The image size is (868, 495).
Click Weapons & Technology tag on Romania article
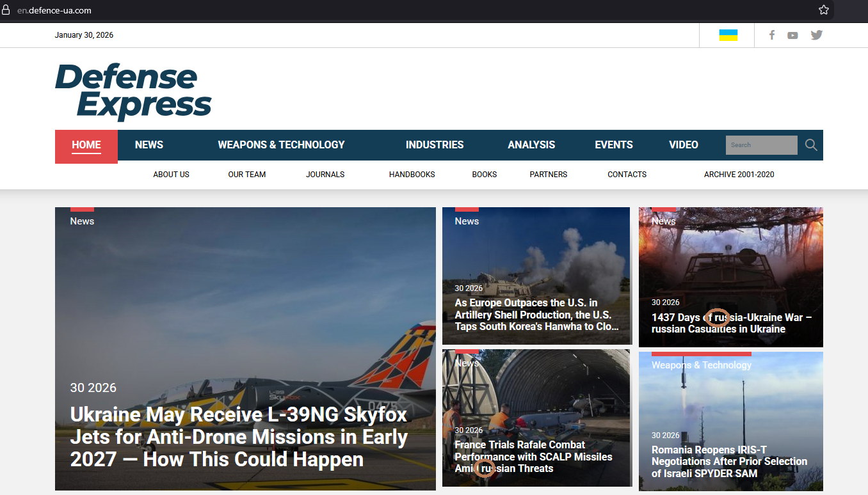pyautogui.click(x=702, y=365)
